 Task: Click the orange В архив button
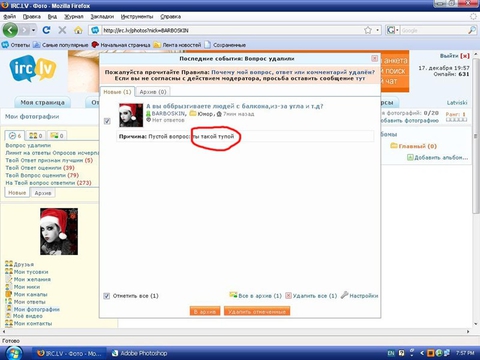coord(205,311)
